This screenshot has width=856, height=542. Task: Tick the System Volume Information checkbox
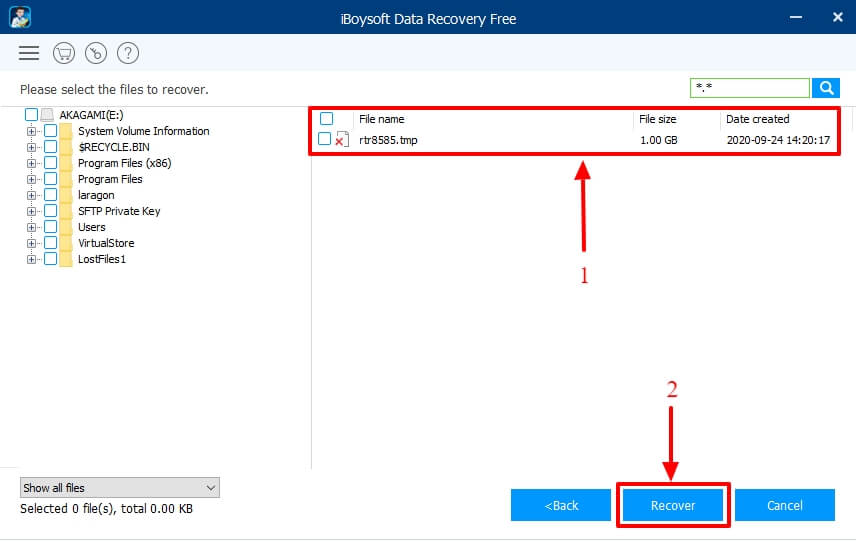(50, 131)
